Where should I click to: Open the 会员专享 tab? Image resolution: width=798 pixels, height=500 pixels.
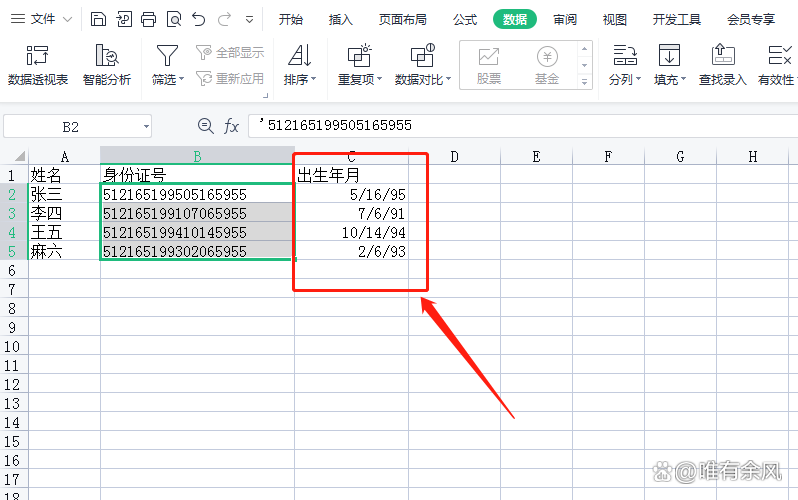pyautogui.click(x=751, y=20)
